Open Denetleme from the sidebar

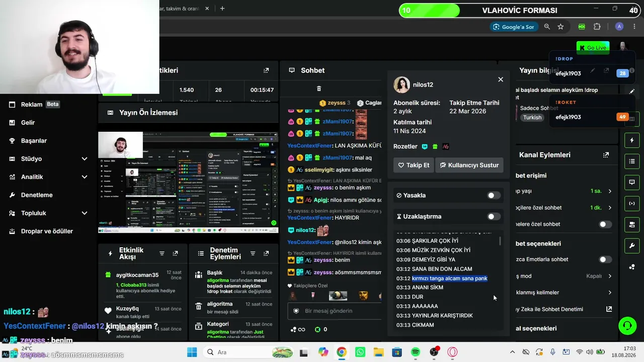[x=36, y=195]
